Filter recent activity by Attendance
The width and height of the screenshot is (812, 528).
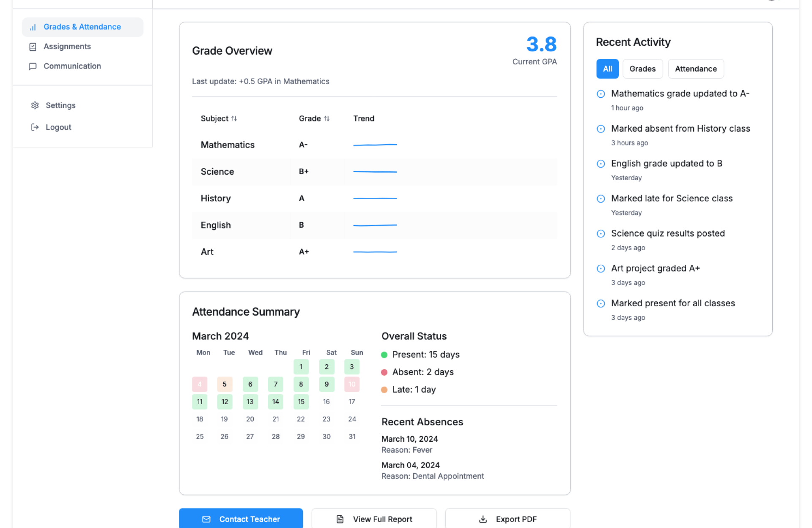coord(696,69)
